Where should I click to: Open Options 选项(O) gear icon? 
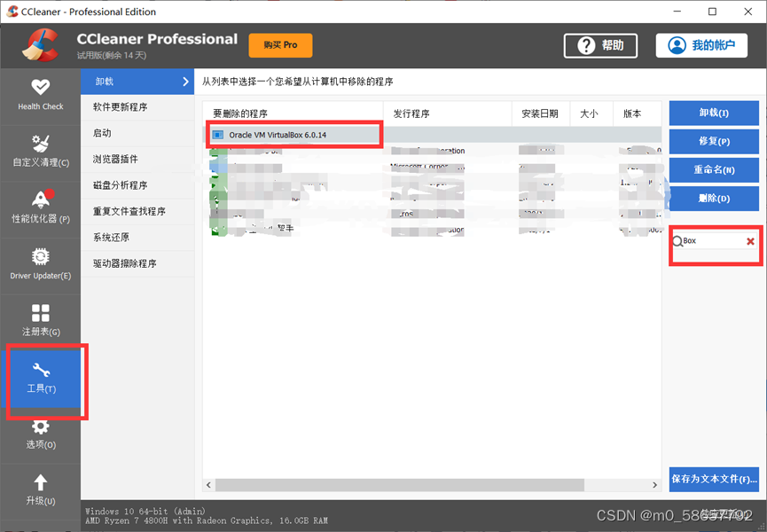pos(40,426)
